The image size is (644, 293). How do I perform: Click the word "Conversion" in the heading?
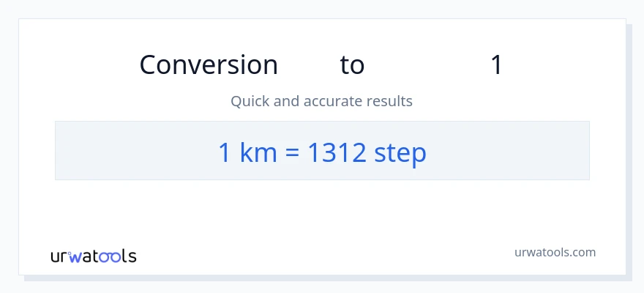coord(209,65)
